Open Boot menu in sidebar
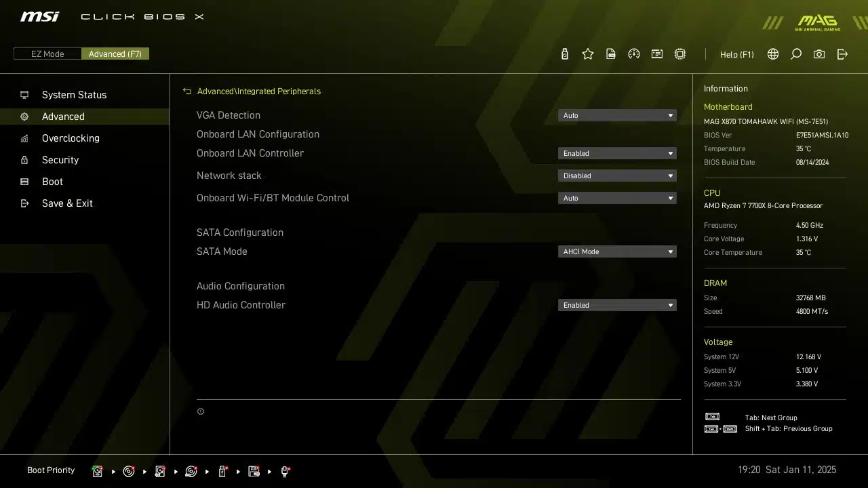 [52, 182]
